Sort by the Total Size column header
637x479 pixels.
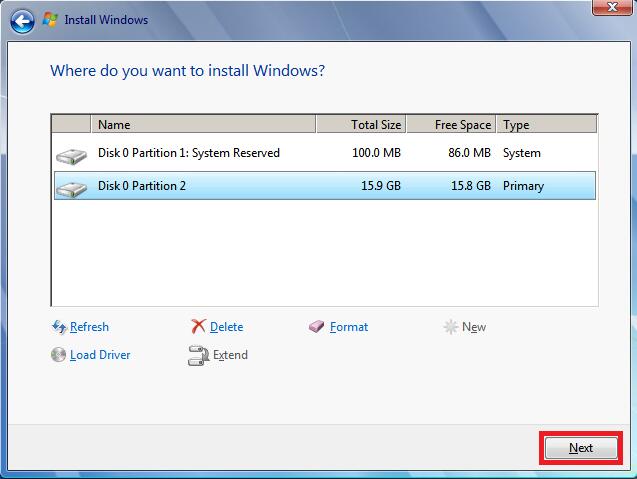361,124
